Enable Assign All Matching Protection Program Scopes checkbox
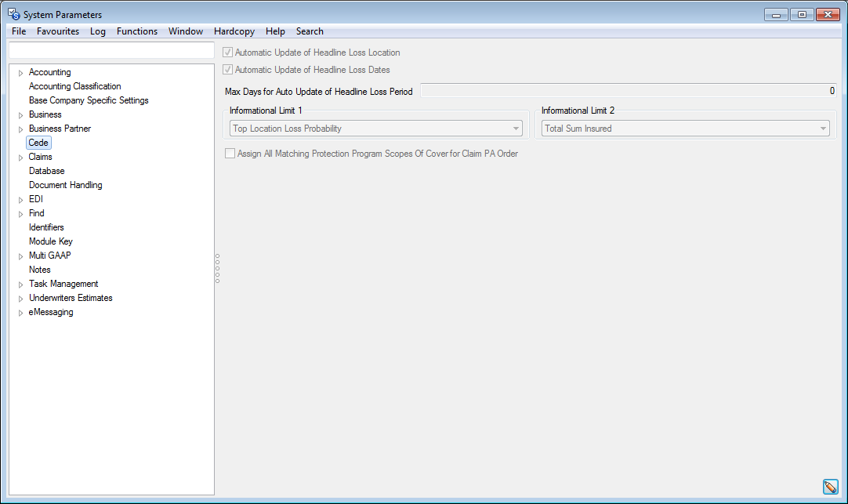 coord(230,154)
